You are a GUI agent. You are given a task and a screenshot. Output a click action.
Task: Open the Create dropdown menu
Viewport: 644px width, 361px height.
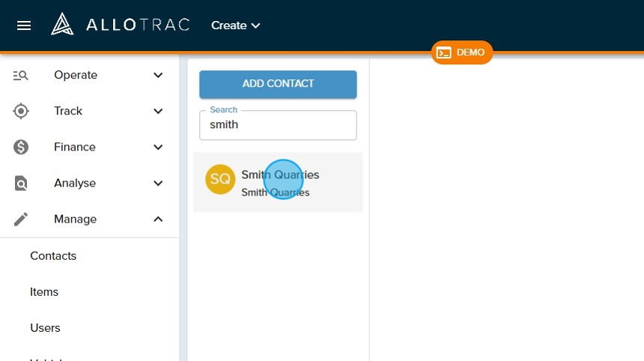coord(235,25)
